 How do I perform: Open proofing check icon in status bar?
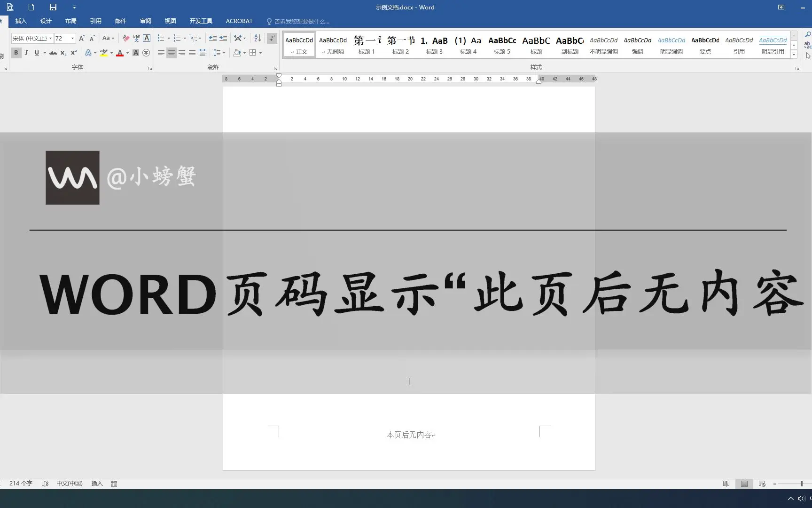(x=45, y=484)
